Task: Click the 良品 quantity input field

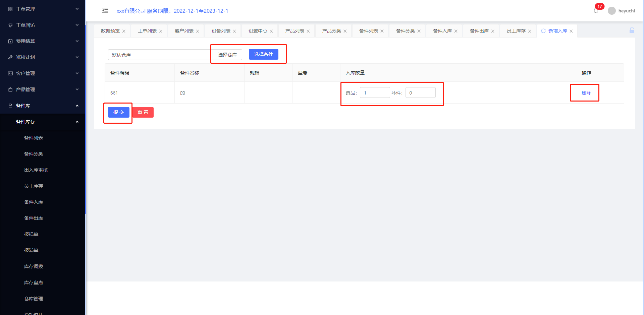Action: (x=375, y=93)
